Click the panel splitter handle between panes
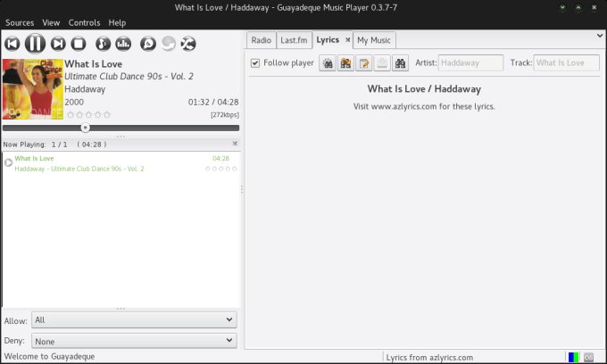The width and height of the screenshot is (607, 364). 242,189
